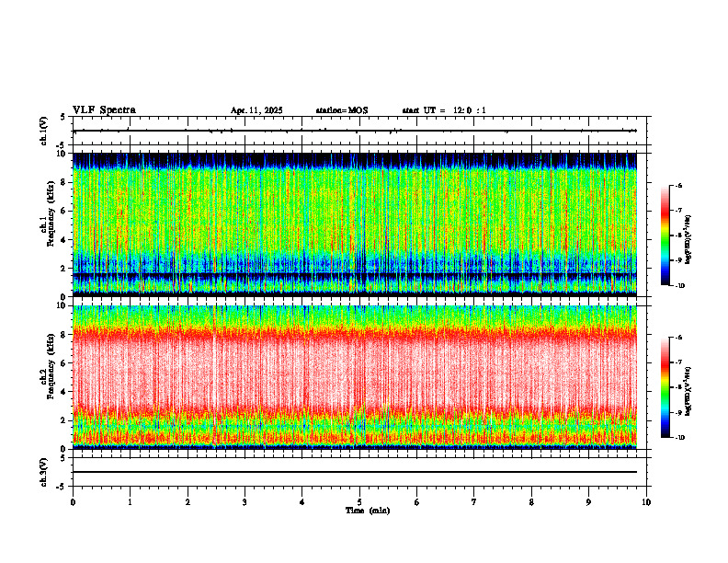Click the "10" tick on the Time axis

point(646,502)
